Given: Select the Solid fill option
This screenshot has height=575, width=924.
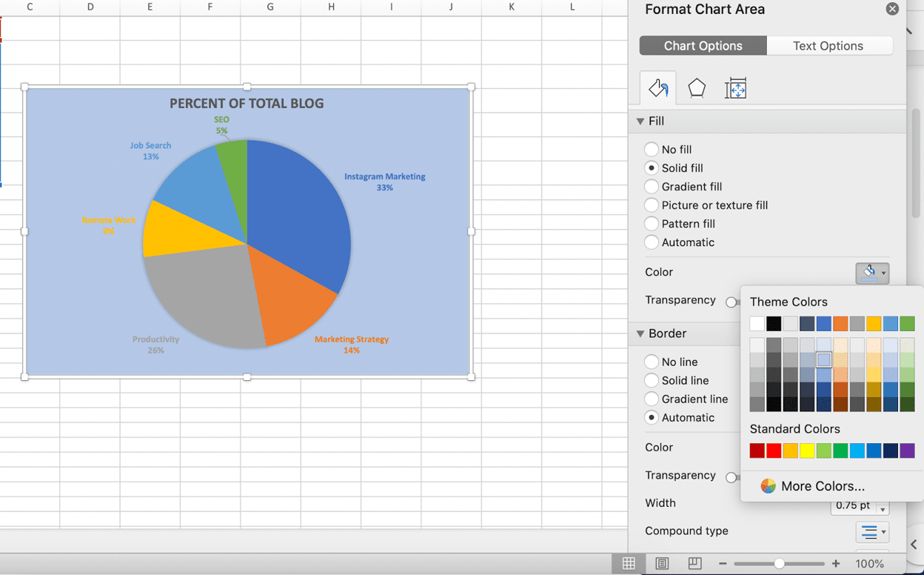Looking at the screenshot, I should (x=651, y=168).
